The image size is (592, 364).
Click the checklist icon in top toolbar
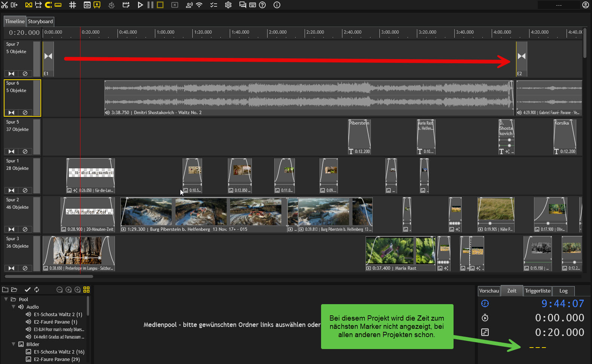point(214,5)
